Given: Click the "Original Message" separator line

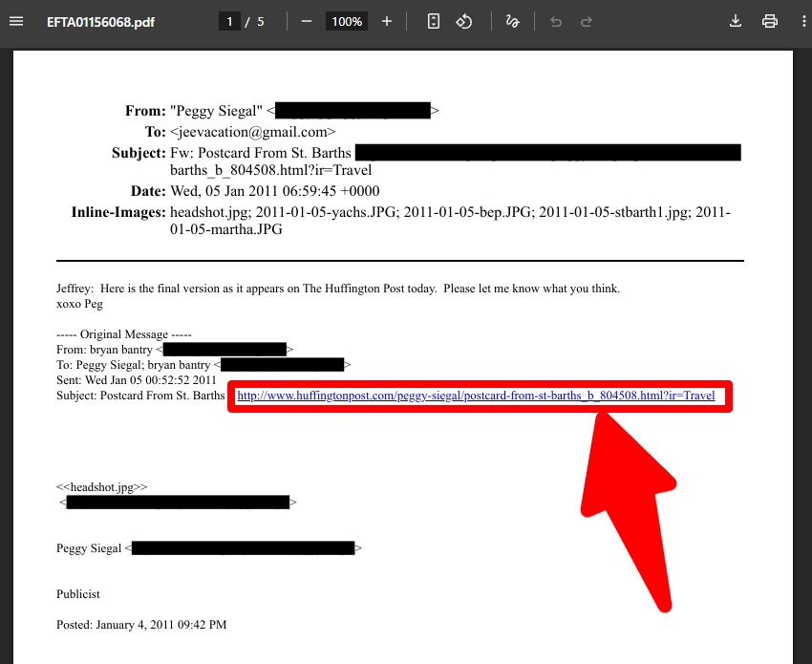Looking at the screenshot, I should (124, 335).
